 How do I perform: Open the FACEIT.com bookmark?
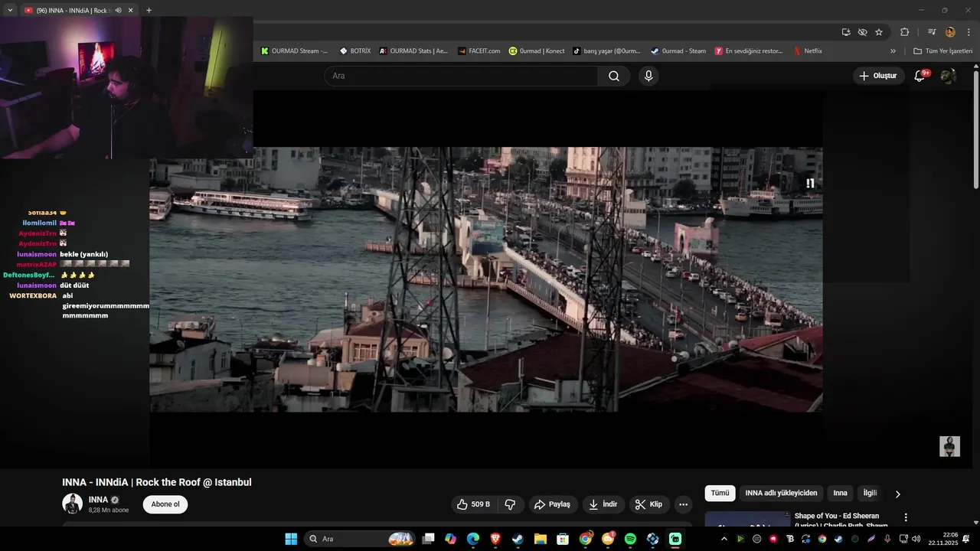pos(479,51)
